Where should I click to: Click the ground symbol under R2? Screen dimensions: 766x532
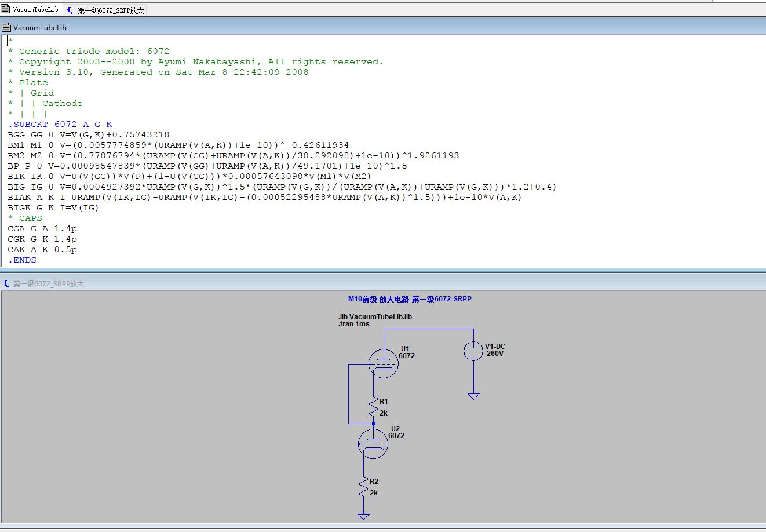(x=363, y=516)
